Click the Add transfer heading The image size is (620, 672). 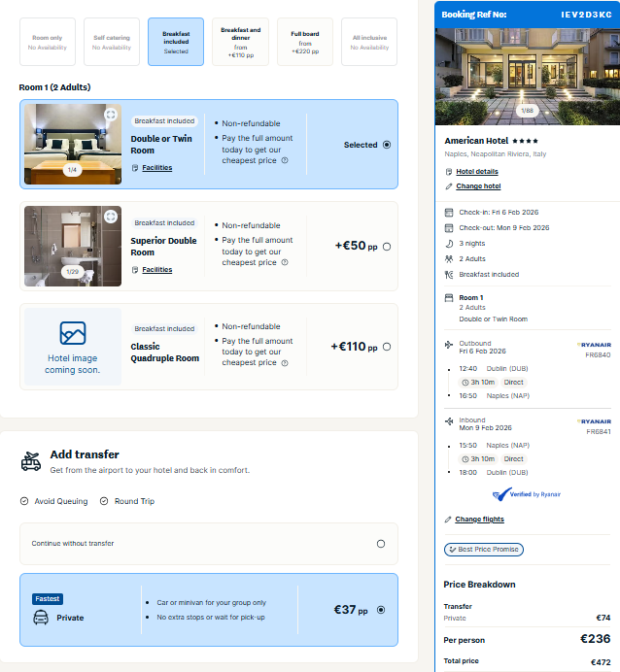(85, 454)
